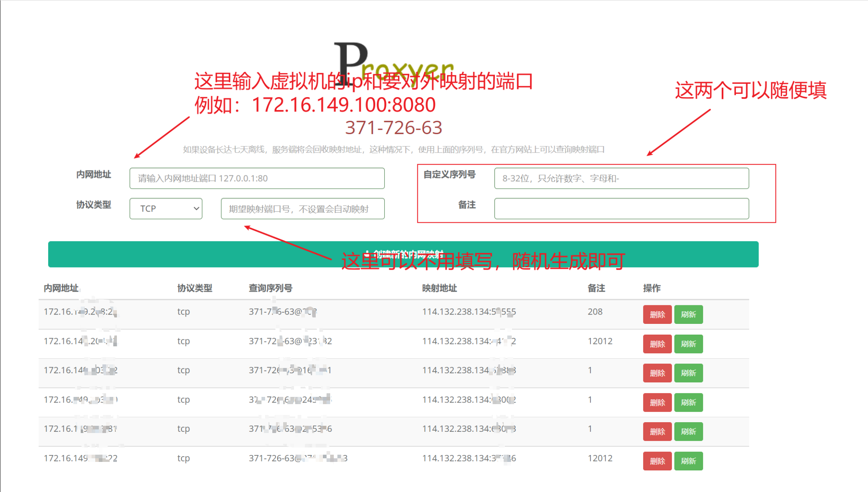868x492 pixels.
Task: Refresh the last row mapping entry
Action: 688,461
